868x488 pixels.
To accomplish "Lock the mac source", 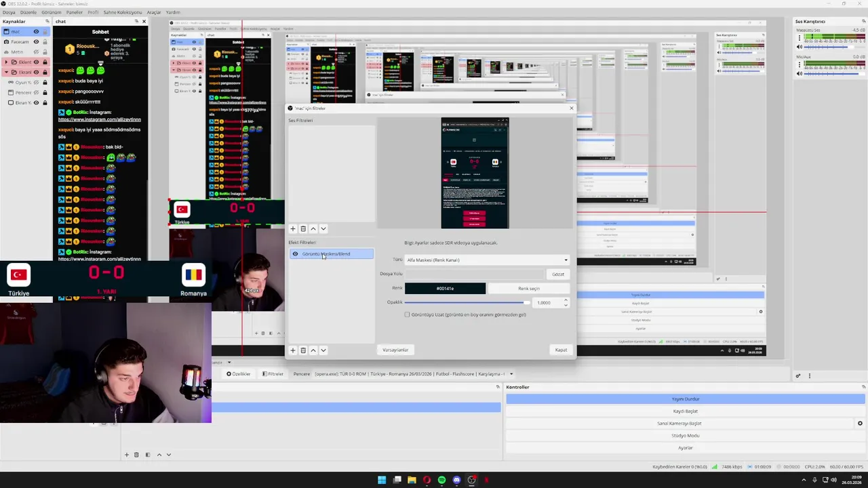I will (45, 32).
